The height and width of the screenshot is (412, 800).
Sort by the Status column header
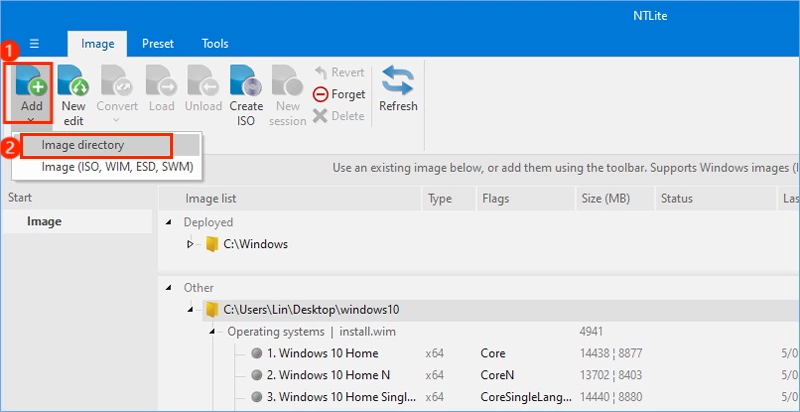click(715, 198)
